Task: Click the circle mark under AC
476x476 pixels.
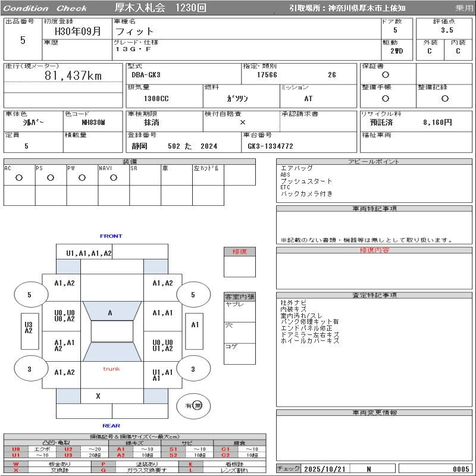Action: point(19,177)
